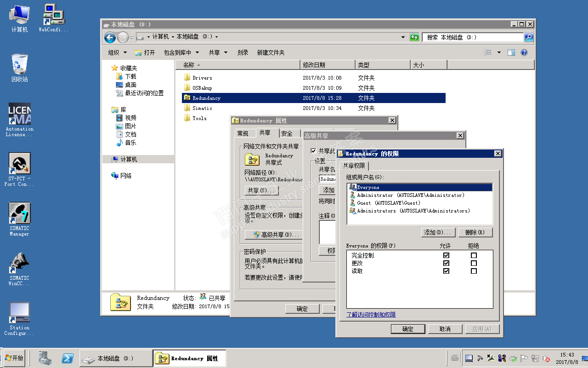The image size is (588, 368).
Task: Open address bar history dropdown
Action: point(403,37)
